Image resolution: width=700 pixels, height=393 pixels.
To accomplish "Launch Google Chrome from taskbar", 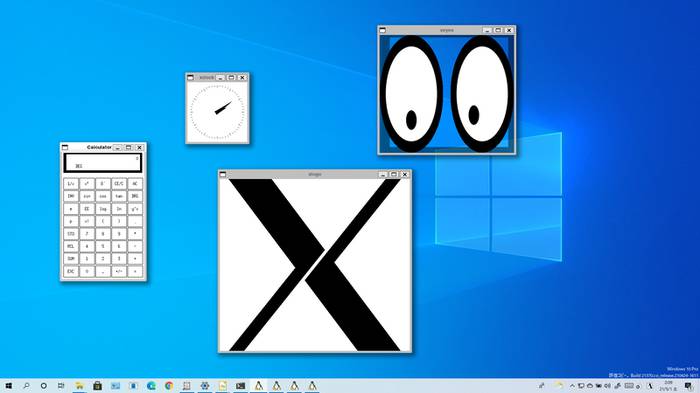I will click(x=169, y=386).
